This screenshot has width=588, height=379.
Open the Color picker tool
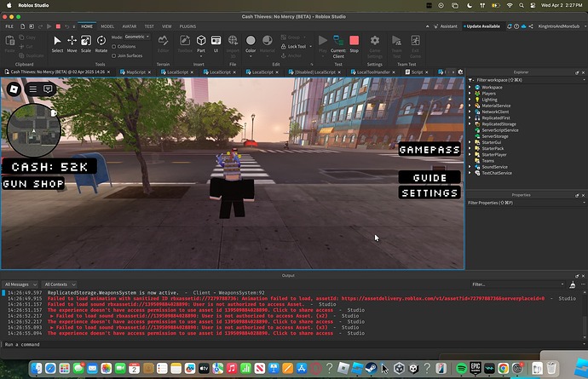[251, 43]
